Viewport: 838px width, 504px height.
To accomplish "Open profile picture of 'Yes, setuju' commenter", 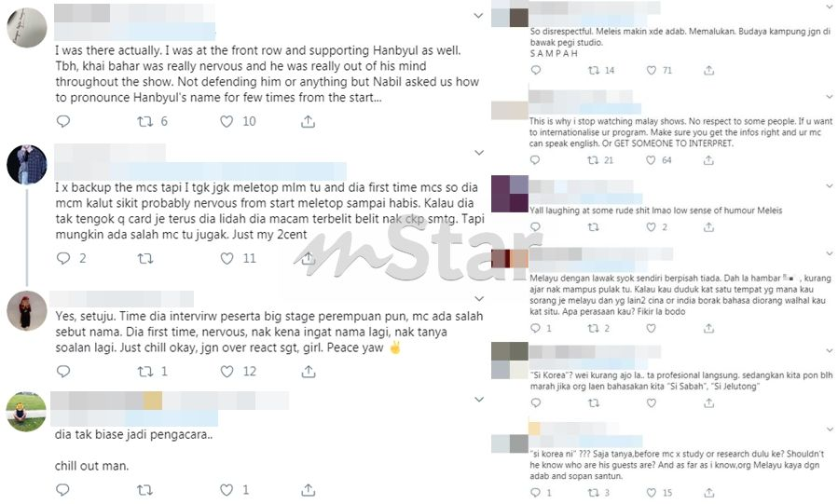I will tap(26, 311).
